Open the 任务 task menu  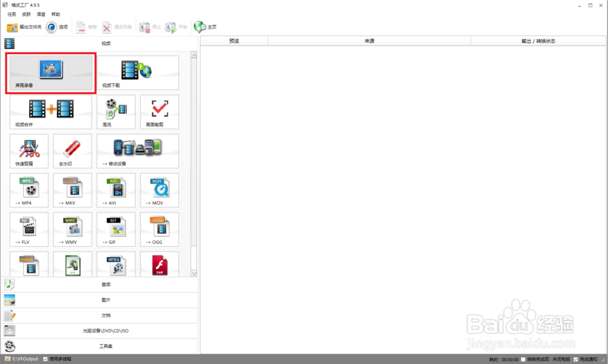coord(12,15)
